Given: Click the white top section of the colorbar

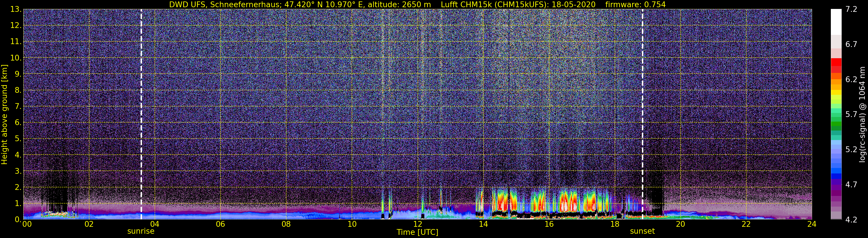Looking at the screenshot, I should pyautogui.click(x=836, y=22).
